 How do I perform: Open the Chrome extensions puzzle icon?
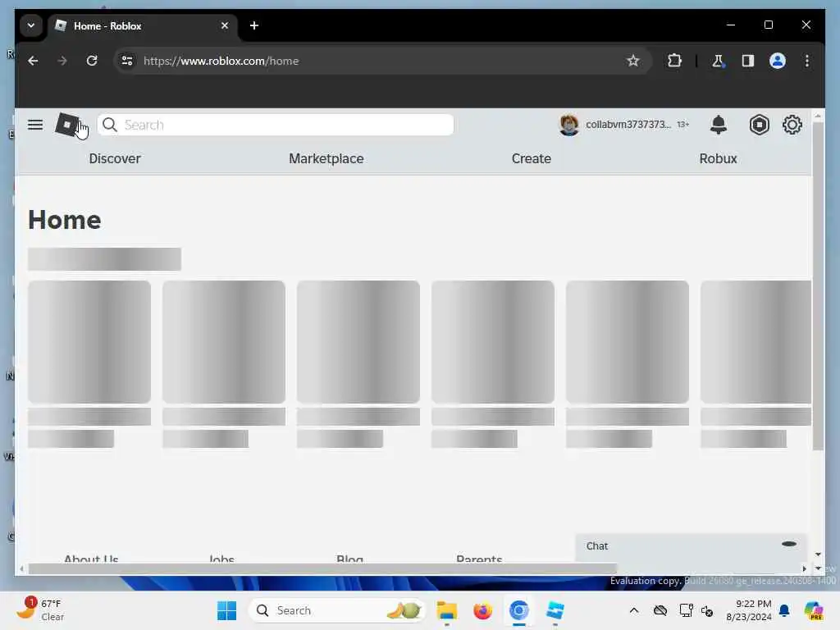(x=674, y=61)
